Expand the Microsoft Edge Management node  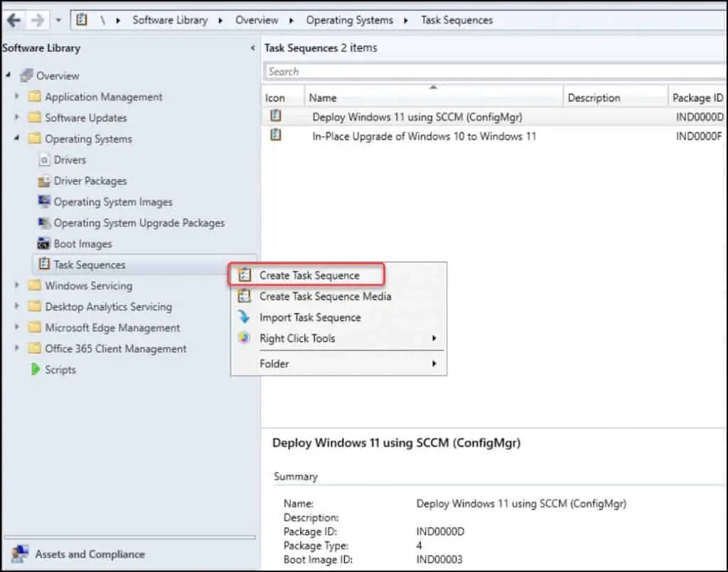coord(17,327)
